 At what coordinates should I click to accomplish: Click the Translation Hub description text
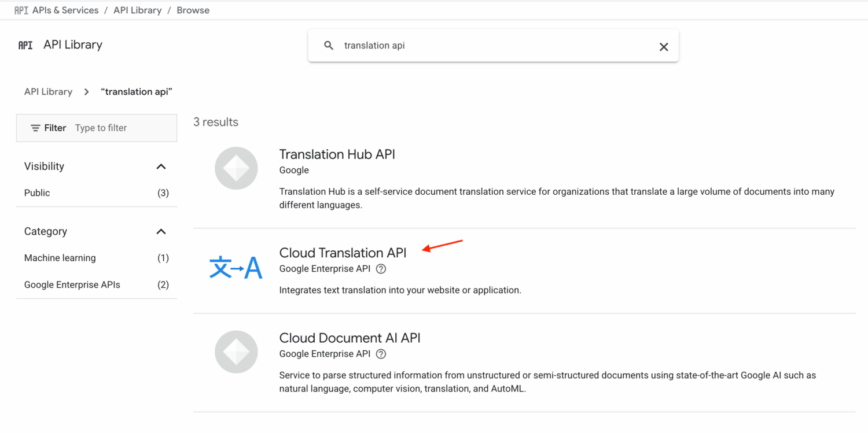click(557, 198)
